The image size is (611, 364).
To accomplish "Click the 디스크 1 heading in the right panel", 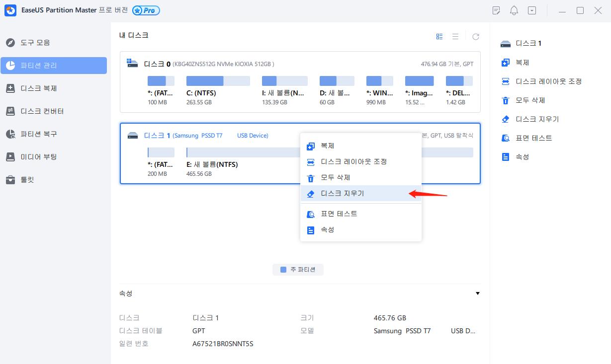I will coord(528,43).
